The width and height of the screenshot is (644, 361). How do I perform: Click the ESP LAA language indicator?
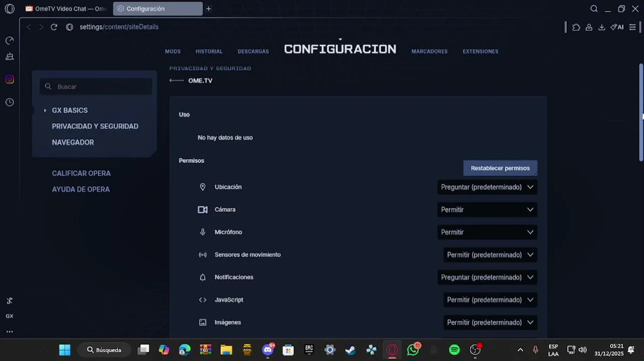coord(553,350)
